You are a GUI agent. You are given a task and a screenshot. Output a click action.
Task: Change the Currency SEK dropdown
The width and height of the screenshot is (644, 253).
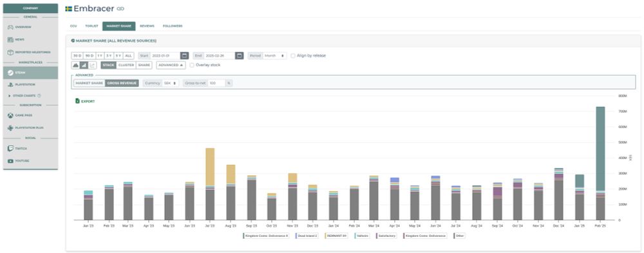pyautogui.click(x=171, y=83)
